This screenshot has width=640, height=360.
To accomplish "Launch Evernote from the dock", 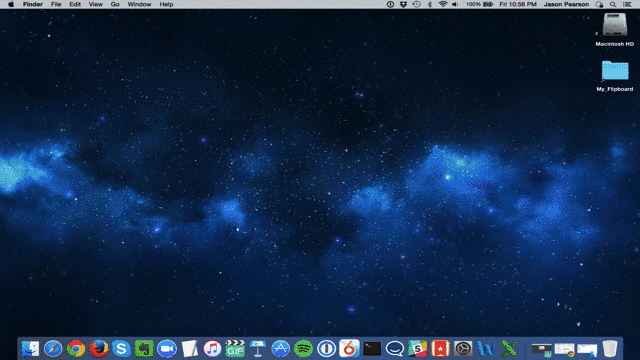I will 144,349.
